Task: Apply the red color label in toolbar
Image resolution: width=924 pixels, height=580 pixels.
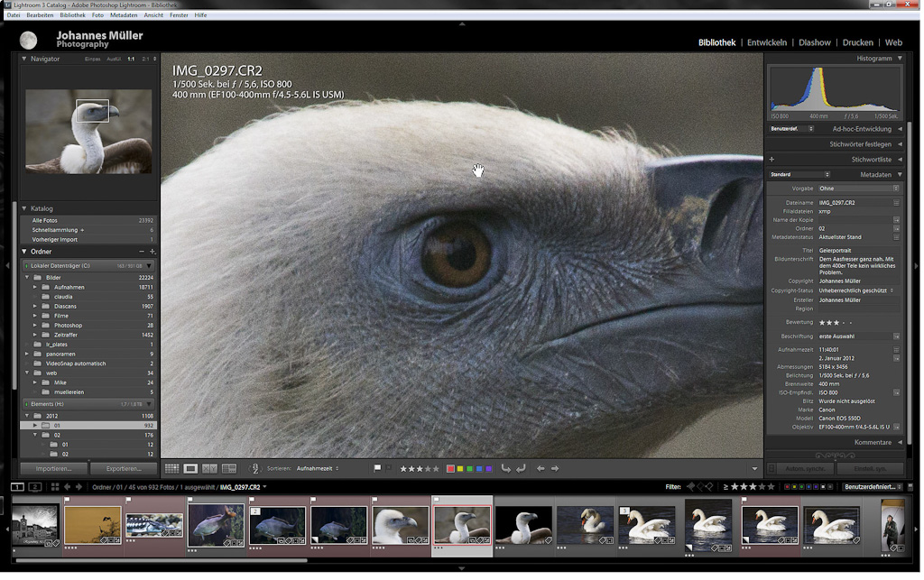Action: point(450,469)
